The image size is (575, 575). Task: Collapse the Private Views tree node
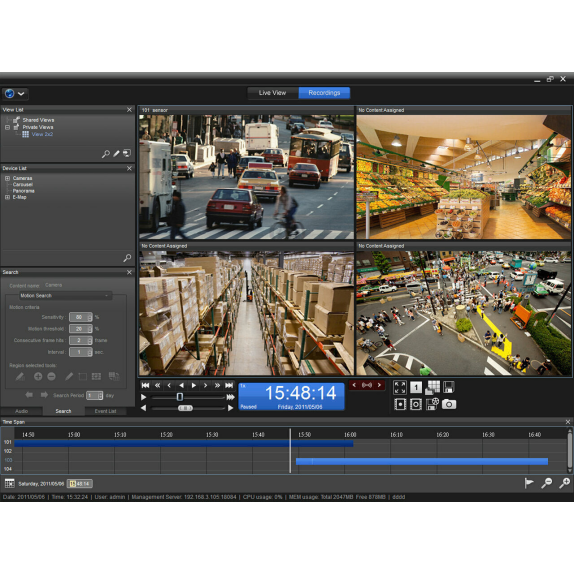(x=7, y=127)
